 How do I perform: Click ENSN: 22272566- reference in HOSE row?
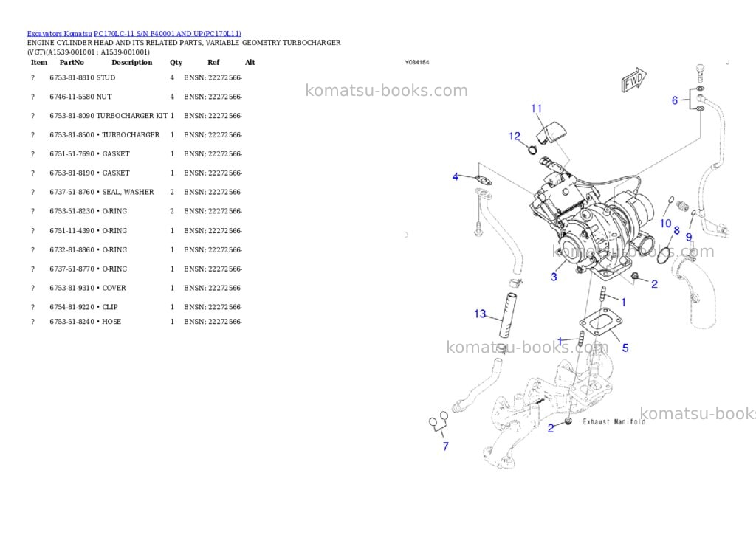pyautogui.click(x=213, y=322)
